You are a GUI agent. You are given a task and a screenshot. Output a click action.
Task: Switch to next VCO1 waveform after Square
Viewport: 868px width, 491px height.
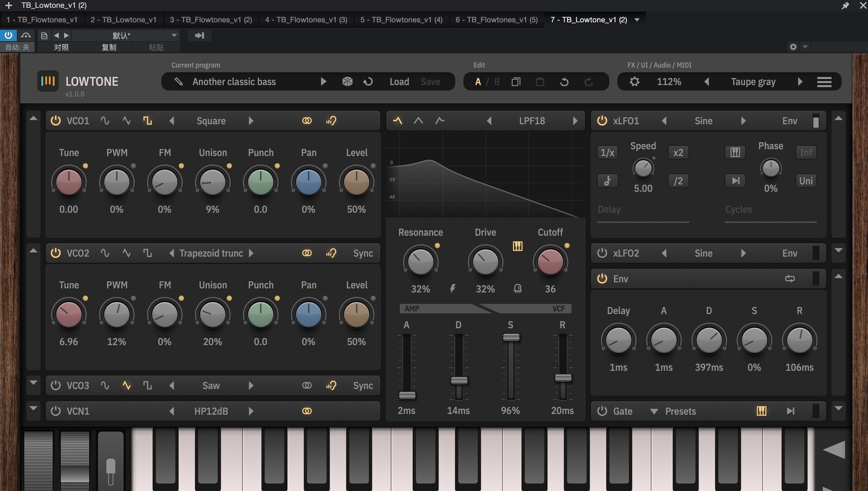click(251, 121)
